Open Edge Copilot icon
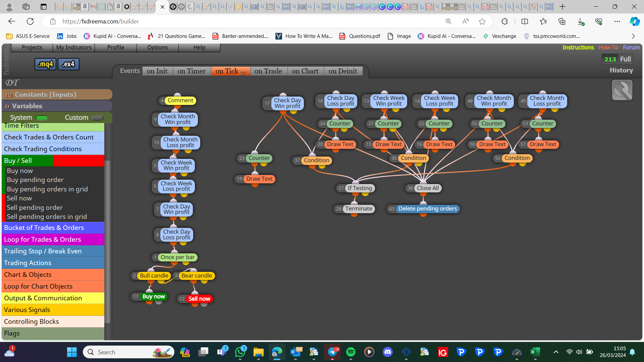 (x=634, y=21)
